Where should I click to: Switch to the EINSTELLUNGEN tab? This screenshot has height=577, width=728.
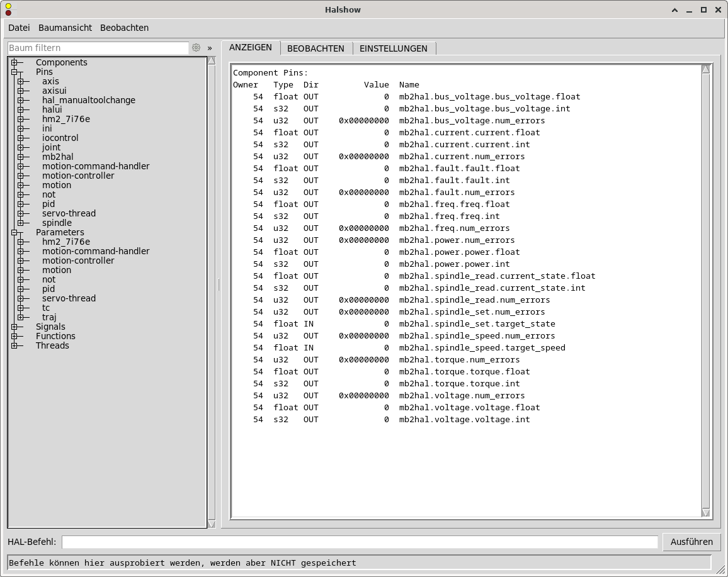click(x=393, y=48)
